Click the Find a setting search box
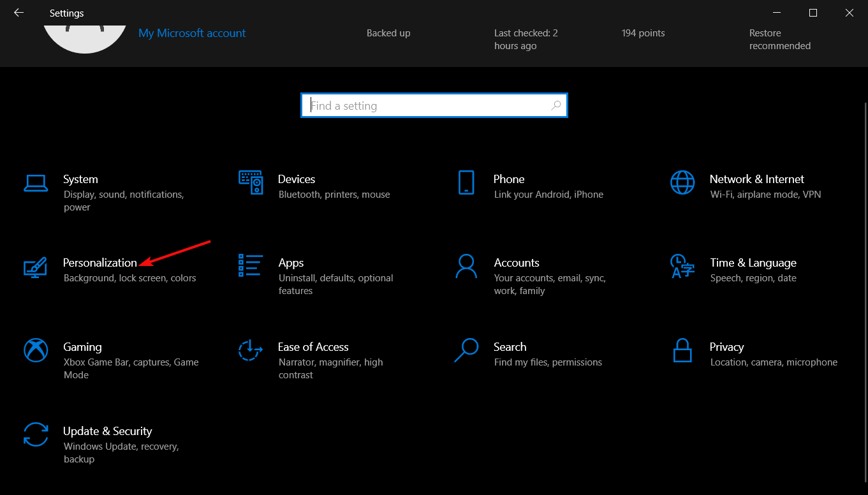Screen dimensions: 868x495 click(x=427, y=106)
